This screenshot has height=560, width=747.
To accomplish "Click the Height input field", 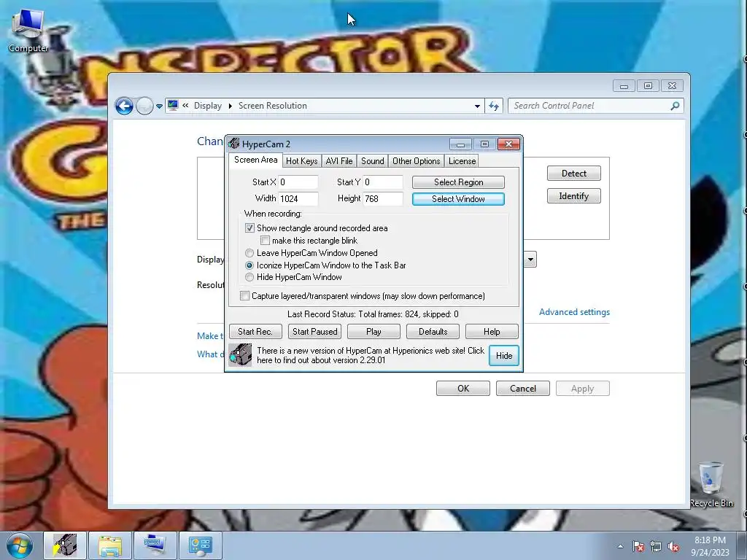I will (382, 198).
